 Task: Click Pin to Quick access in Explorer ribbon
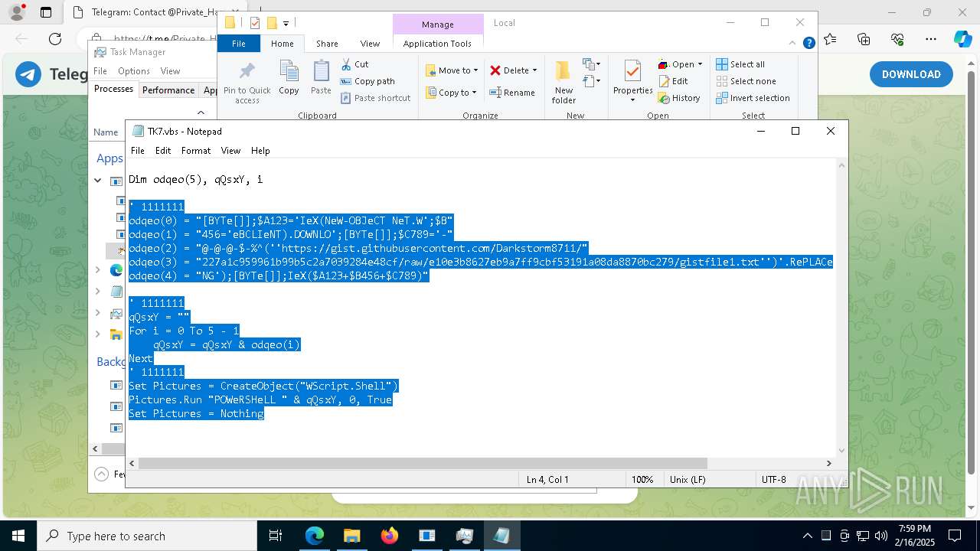247,83
